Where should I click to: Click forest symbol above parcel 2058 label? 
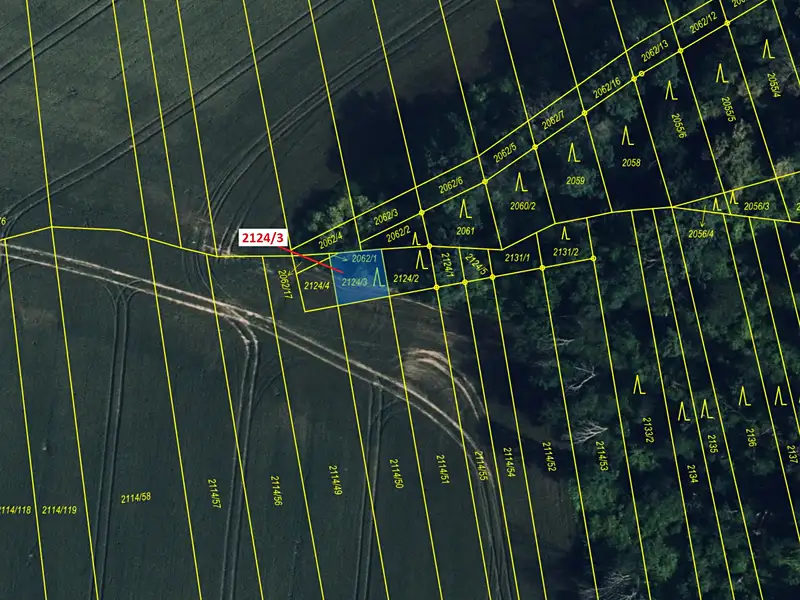coord(628,135)
